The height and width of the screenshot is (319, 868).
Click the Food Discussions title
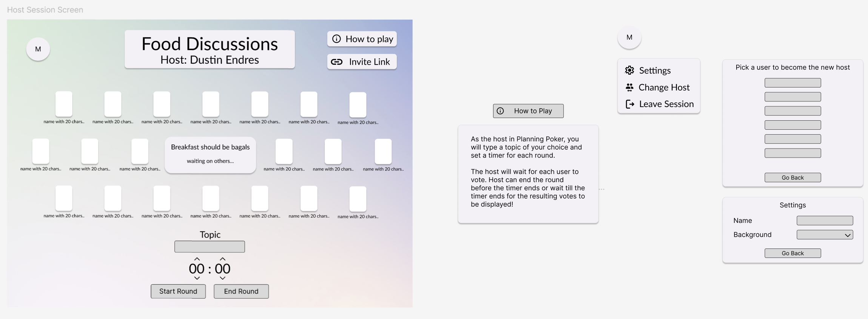(210, 44)
